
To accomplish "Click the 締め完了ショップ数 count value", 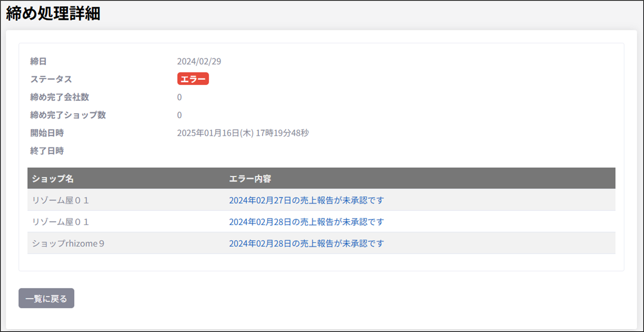I will [x=179, y=115].
